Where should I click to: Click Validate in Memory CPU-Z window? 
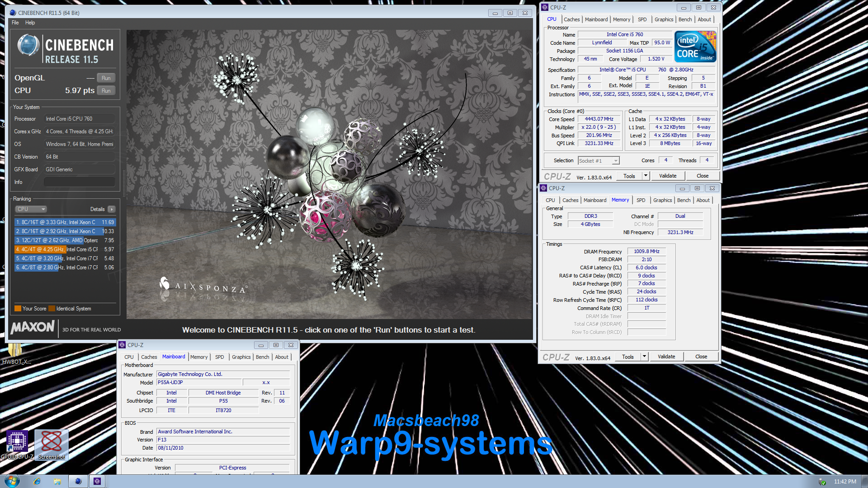click(666, 357)
